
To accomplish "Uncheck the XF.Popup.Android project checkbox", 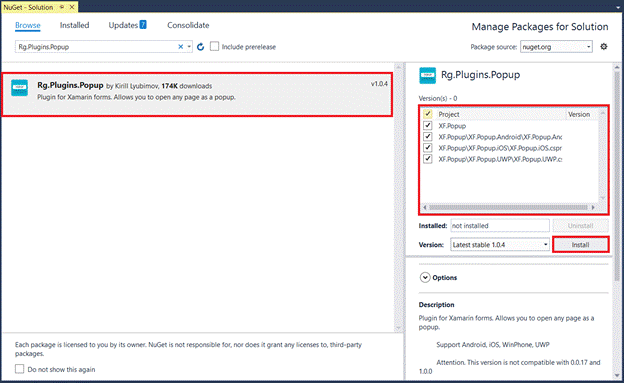I will coord(427,137).
